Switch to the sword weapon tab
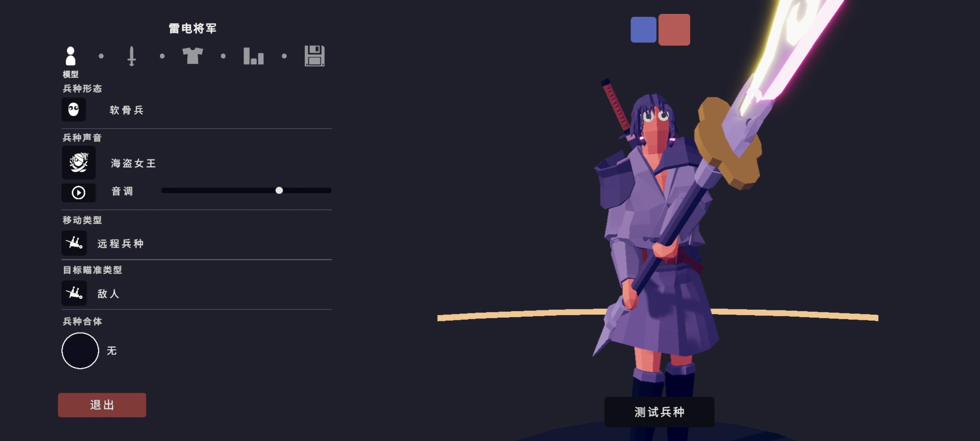980x441 pixels. tap(132, 56)
